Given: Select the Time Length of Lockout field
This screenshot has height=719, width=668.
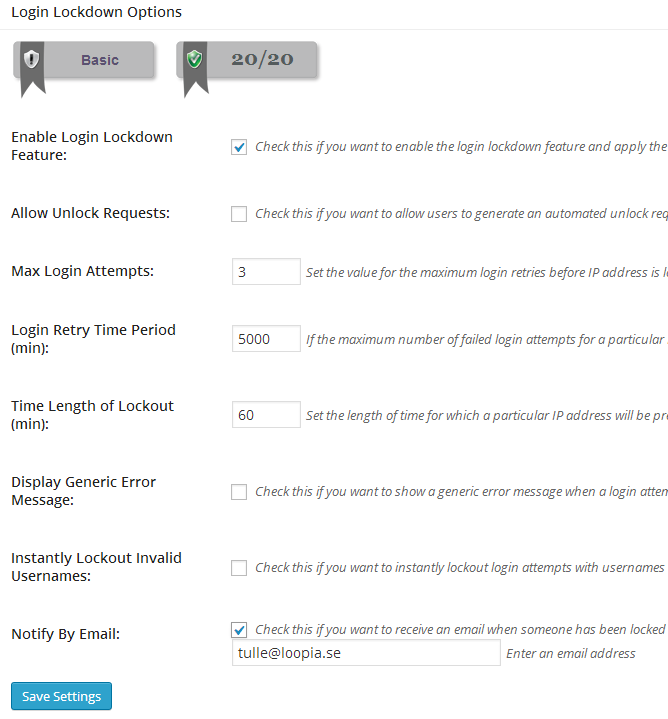Looking at the screenshot, I should pyautogui.click(x=266, y=415).
